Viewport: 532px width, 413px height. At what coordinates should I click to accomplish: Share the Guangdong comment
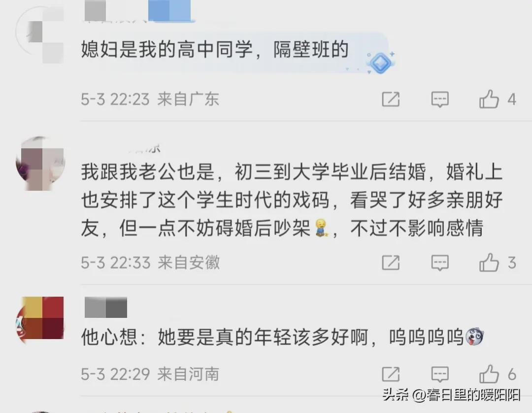tap(391, 99)
